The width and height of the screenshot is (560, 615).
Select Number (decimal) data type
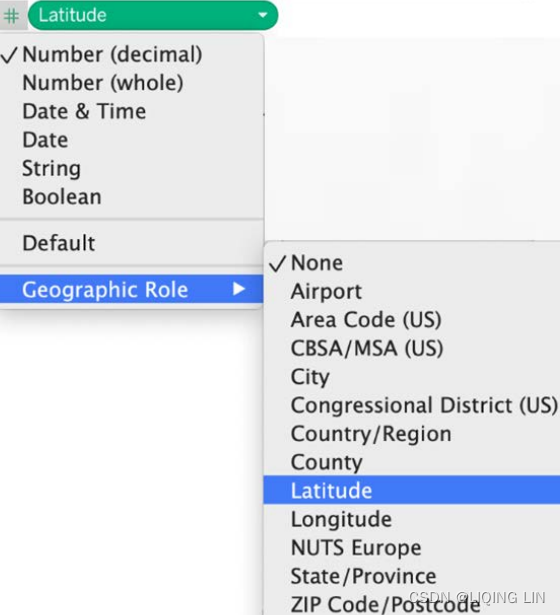132,54
